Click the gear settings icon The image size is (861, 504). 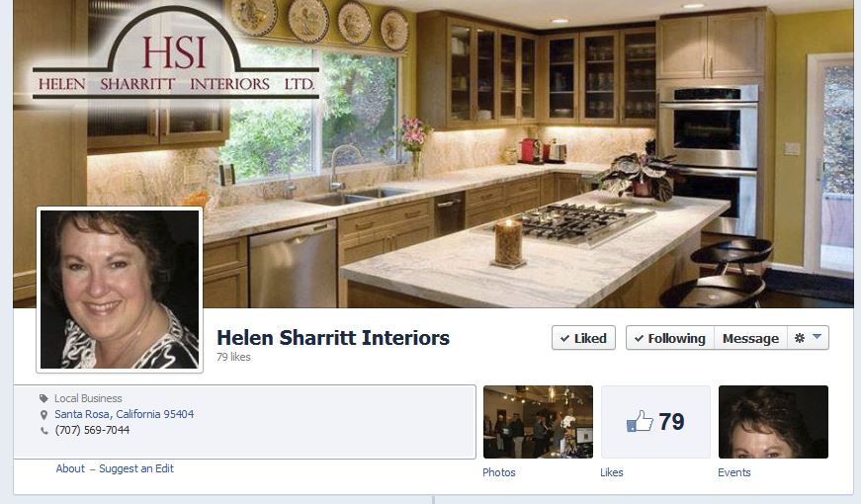(x=800, y=338)
